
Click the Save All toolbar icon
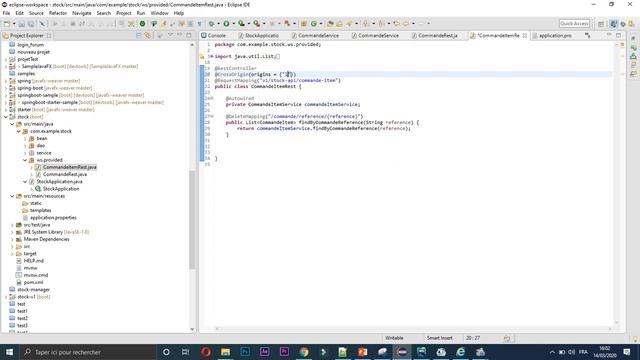click(31, 24)
